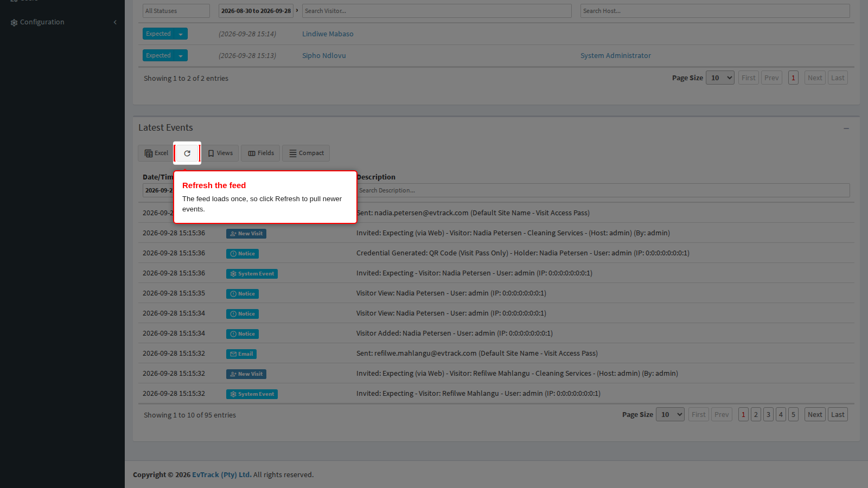Image resolution: width=868 pixels, height=488 pixels.
Task: Go to events page 2
Action: point(756,414)
